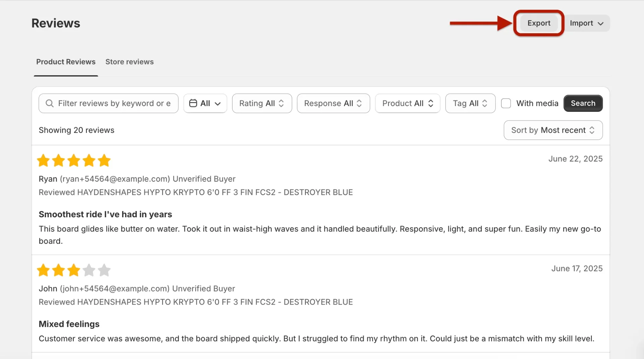Enable the With media checkbox
The image size is (644, 359).
(506, 103)
